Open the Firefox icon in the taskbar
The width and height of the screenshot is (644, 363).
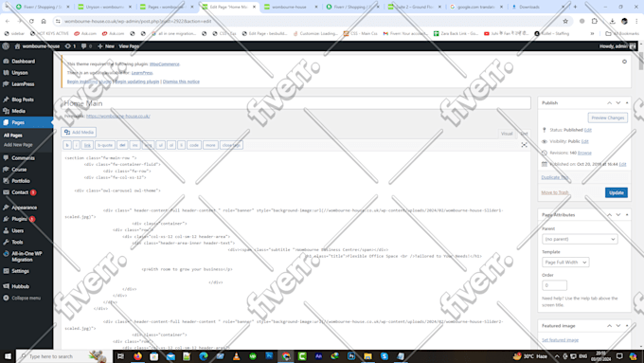(137, 356)
